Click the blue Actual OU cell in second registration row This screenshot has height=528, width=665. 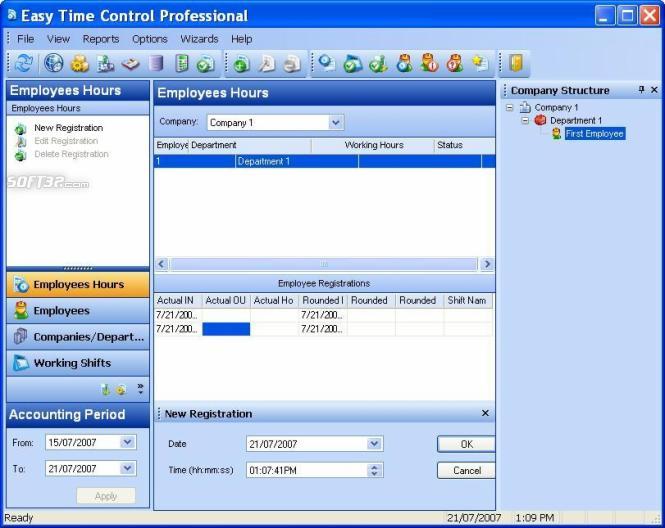tap(226, 329)
